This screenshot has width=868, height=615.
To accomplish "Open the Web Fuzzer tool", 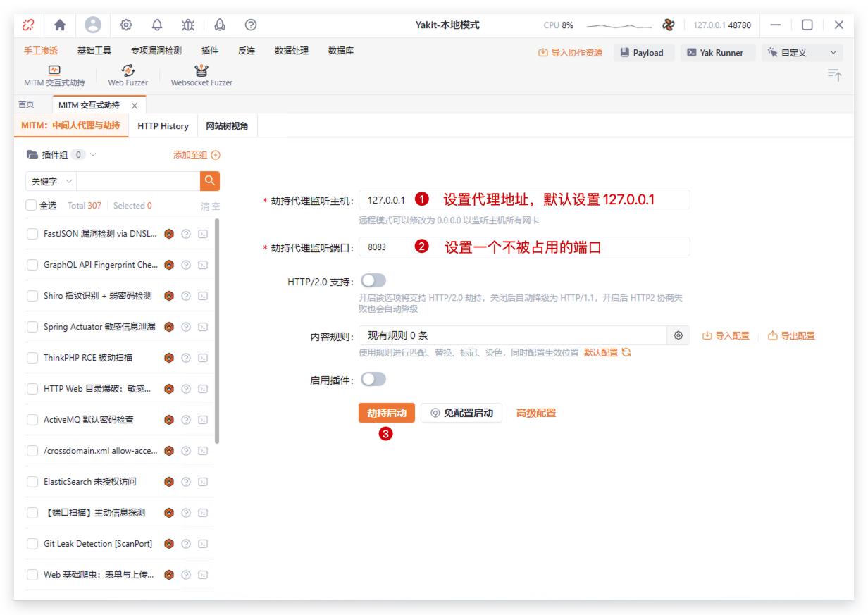I will tap(128, 75).
